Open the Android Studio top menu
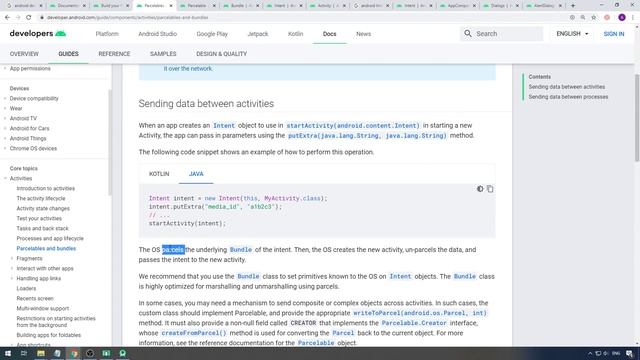Image resolution: width=640 pixels, height=360 pixels. pos(158,34)
